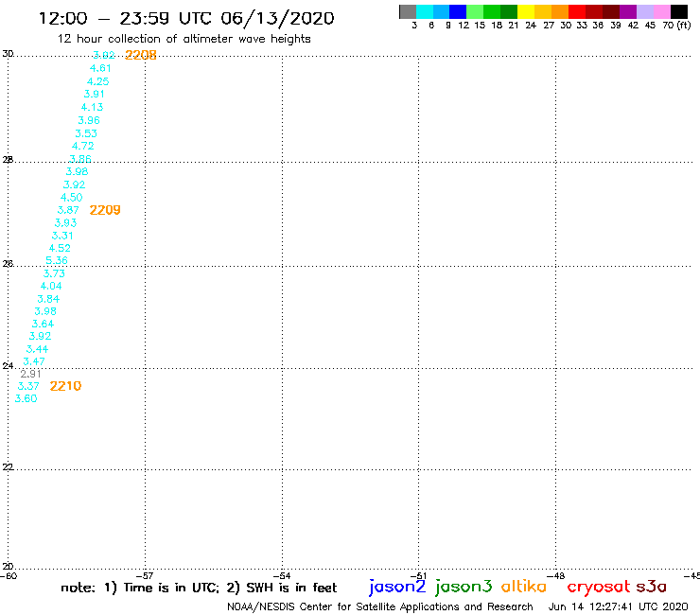
Task: Click the orange time label 2208
Action: pos(141,55)
